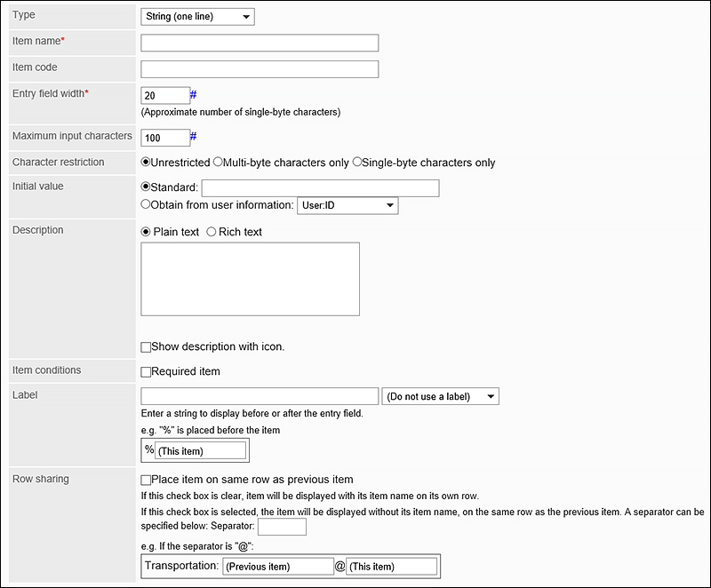The height and width of the screenshot is (588, 711).
Task: Click inside the Description text area
Action: [251, 279]
